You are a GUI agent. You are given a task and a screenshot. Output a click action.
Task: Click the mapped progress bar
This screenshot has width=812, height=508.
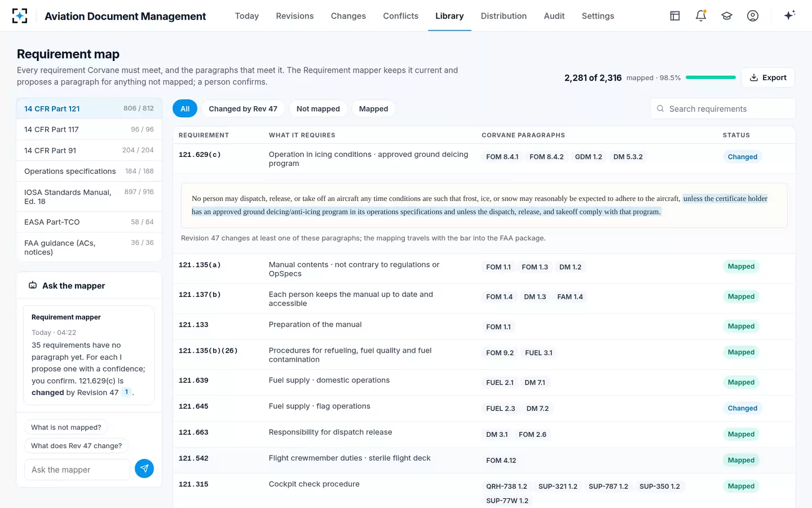click(710, 77)
